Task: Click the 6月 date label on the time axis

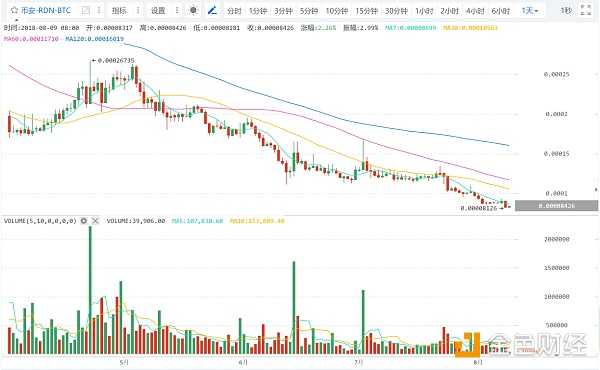Action: tap(243, 362)
